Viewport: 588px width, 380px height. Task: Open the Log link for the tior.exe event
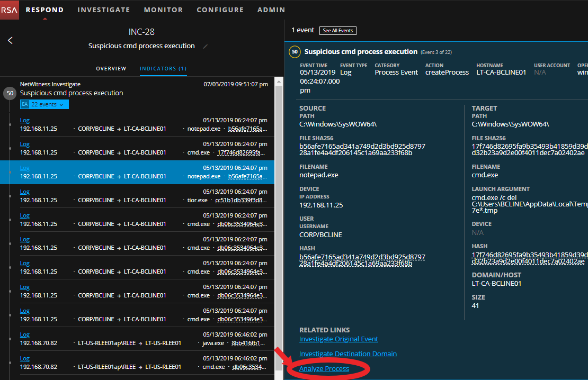(24, 192)
